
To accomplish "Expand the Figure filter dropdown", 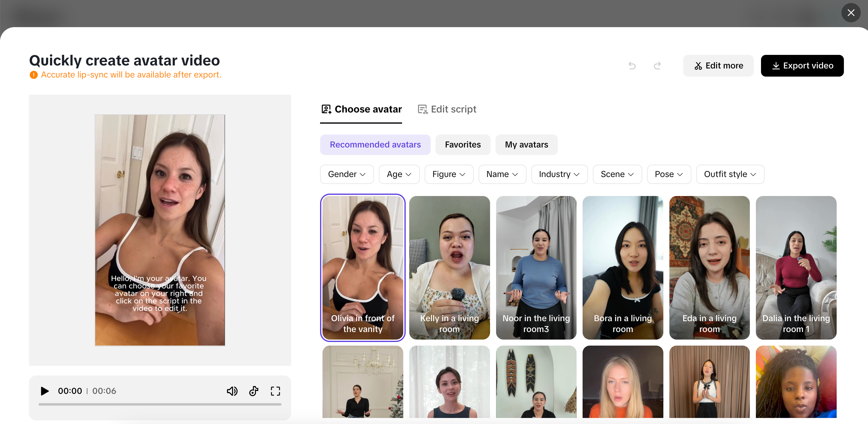I will pos(449,174).
